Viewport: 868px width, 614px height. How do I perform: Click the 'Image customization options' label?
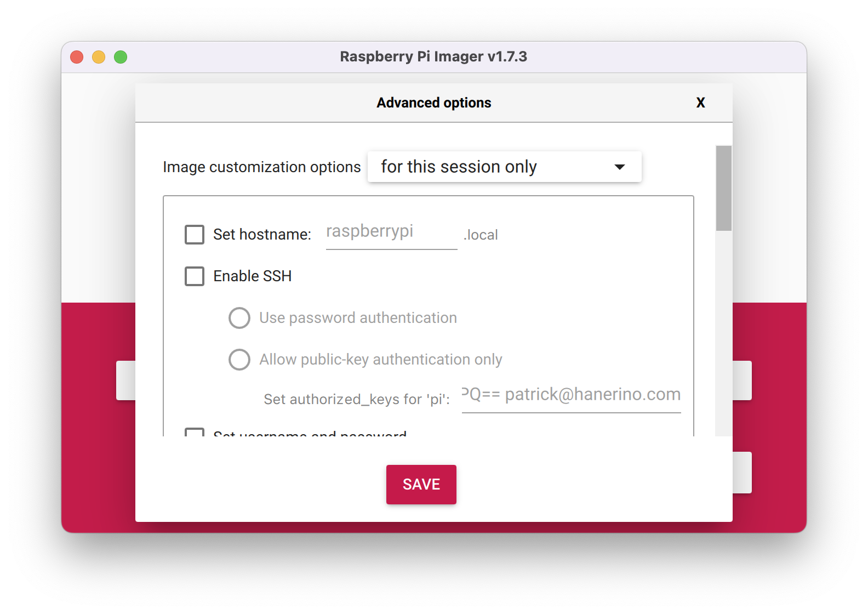pyautogui.click(x=262, y=167)
